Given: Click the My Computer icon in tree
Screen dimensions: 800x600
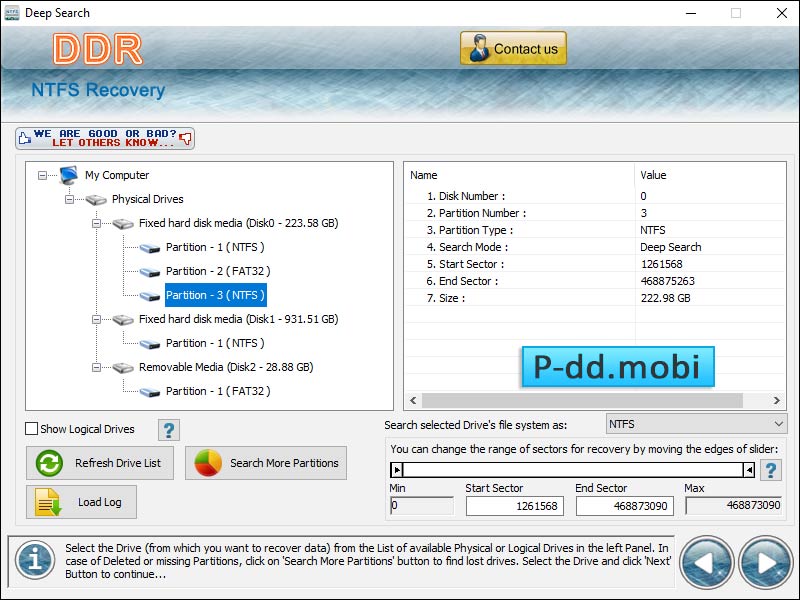Looking at the screenshot, I should (68, 175).
